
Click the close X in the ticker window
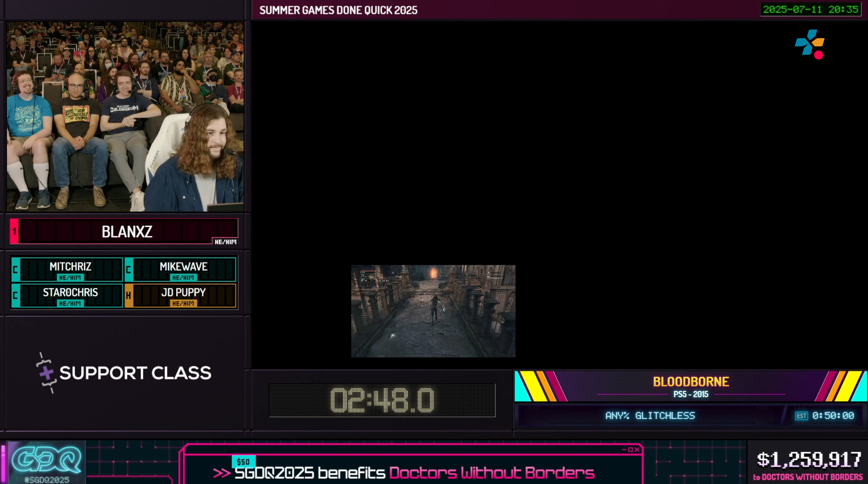(637, 450)
